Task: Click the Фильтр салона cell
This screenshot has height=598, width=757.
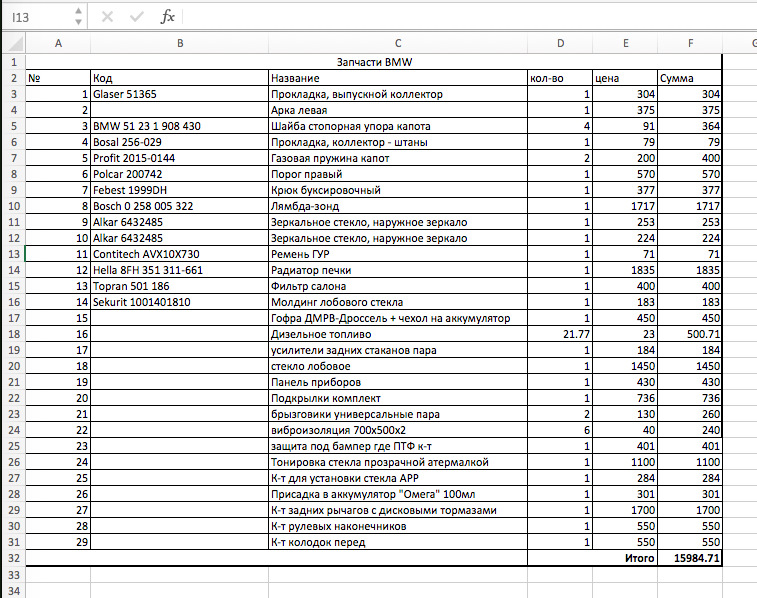Action: coord(398,286)
